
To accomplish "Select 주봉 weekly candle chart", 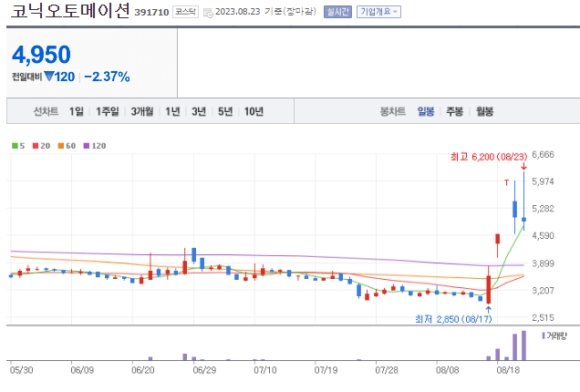I will coord(454,111).
